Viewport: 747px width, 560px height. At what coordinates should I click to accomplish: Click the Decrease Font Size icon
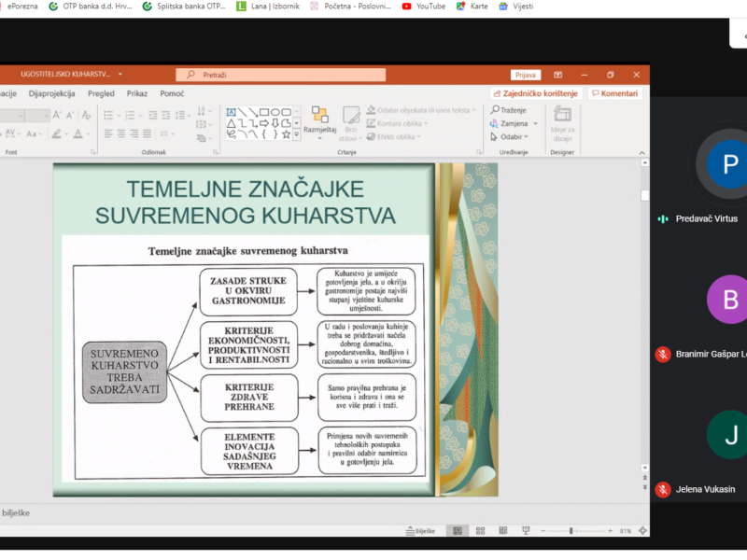click(x=70, y=115)
